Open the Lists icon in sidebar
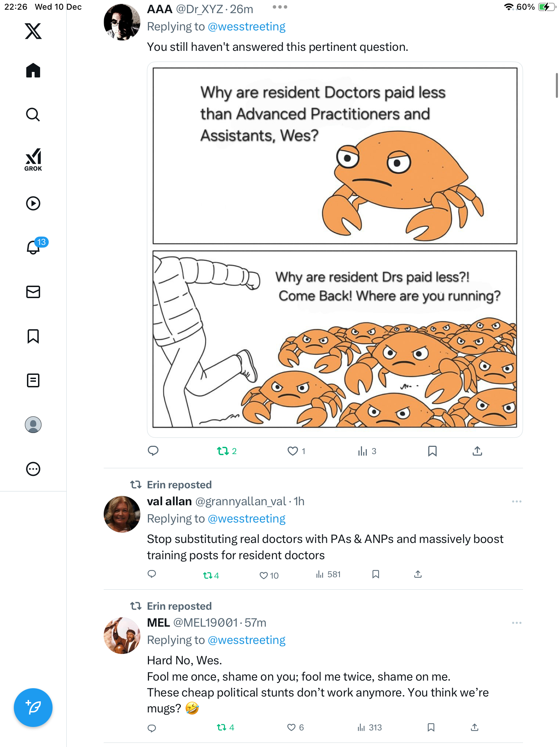 [x=33, y=380]
